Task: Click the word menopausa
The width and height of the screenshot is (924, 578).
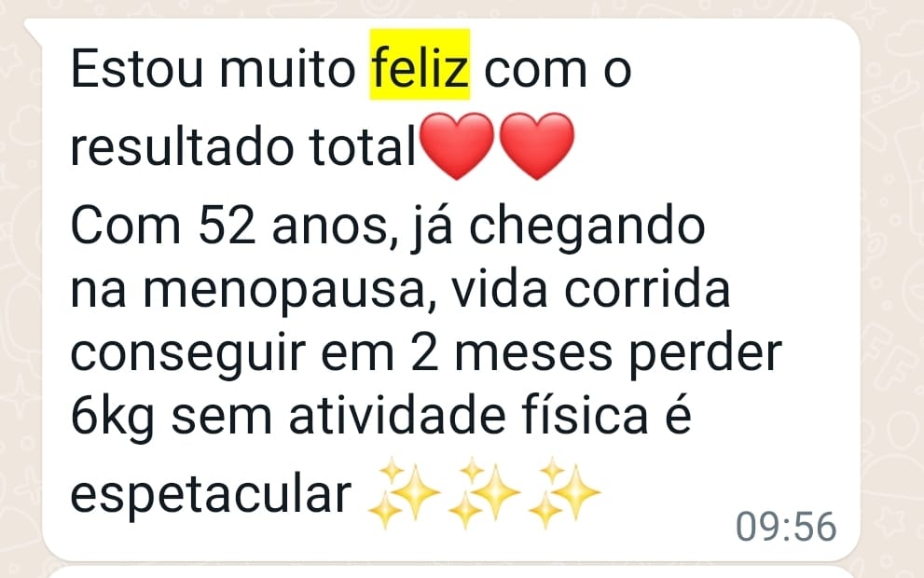Action: (283, 291)
